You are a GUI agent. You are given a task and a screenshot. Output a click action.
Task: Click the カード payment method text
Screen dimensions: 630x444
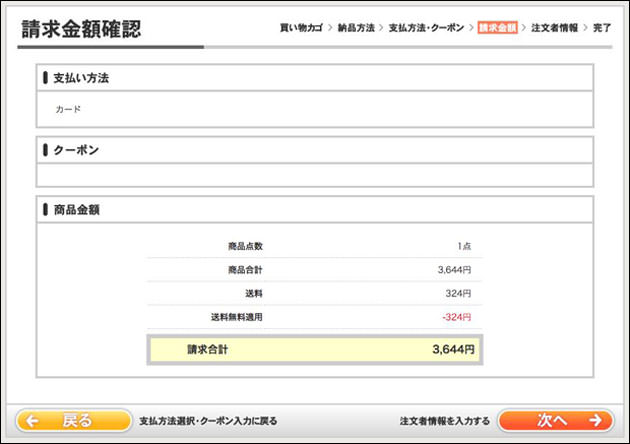coord(68,109)
